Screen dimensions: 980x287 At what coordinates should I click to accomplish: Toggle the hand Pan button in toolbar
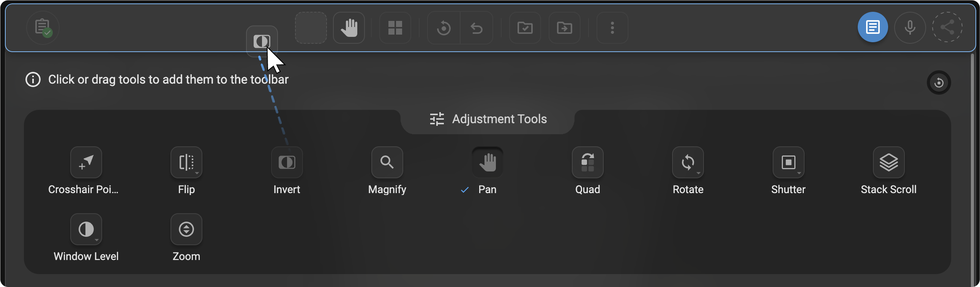click(349, 28)
